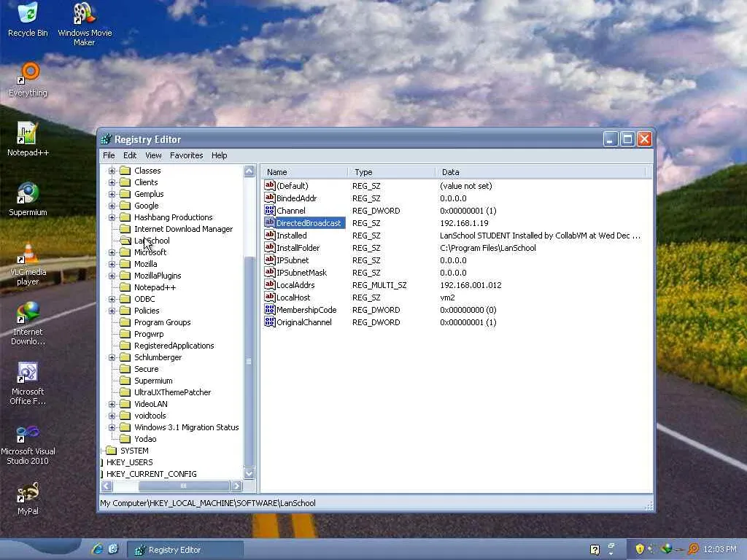The width and height of the screenshot is (747, 560).
Task: Click the Registry Editor title bar icon
Action: click(106, 139)
